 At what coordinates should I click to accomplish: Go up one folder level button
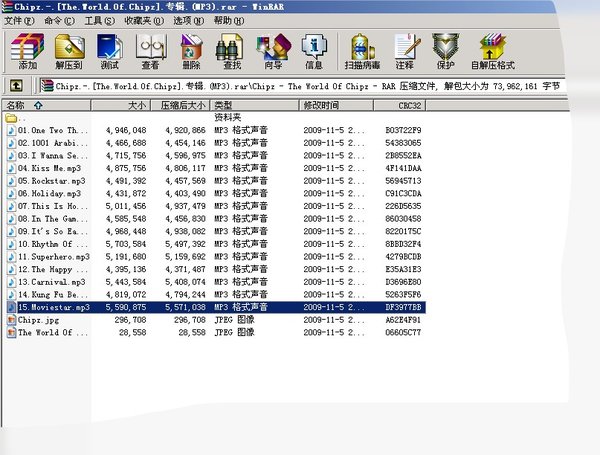[x=16, y=85]
